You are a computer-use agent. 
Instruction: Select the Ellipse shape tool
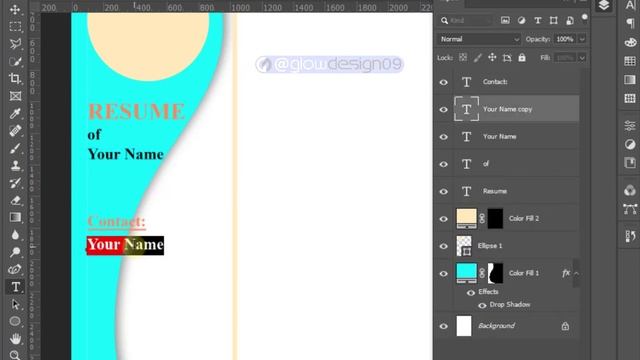(x=15, y=321)
